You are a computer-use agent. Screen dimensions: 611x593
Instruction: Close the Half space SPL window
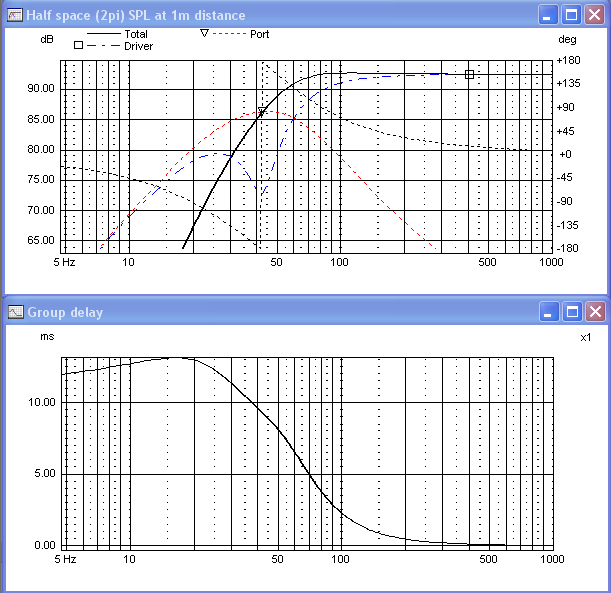point(594,15)
